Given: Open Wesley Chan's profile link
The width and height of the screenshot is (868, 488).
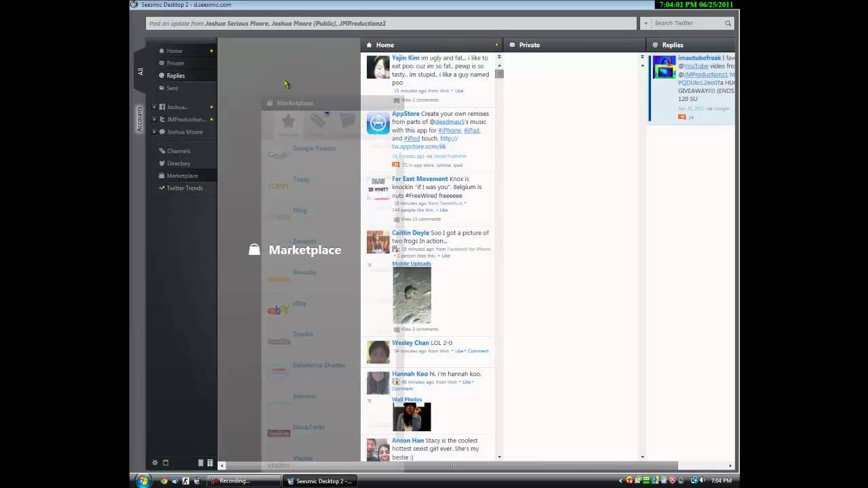Looking at the screenshot, I should coord(410,343).
